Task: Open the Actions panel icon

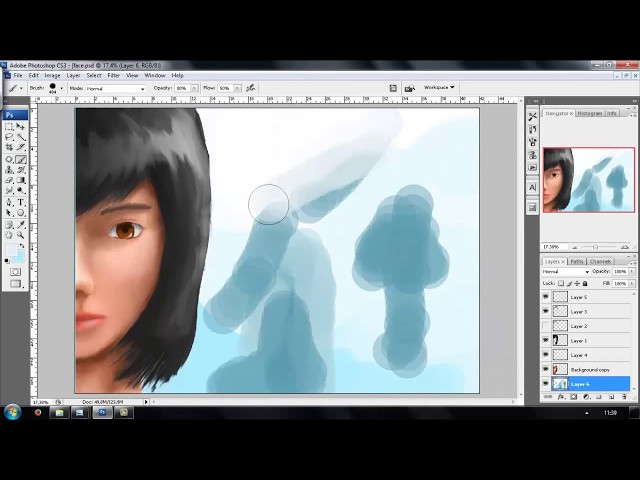Action: point(532,167)
